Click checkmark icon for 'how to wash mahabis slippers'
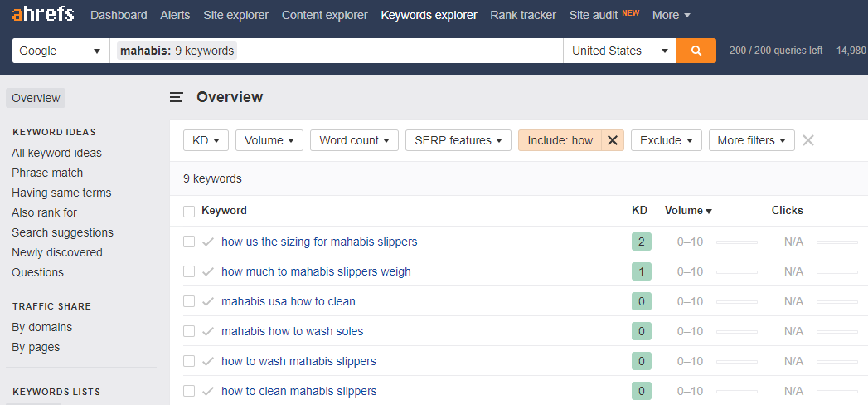 pyautogui.click(x=208, y=361)
